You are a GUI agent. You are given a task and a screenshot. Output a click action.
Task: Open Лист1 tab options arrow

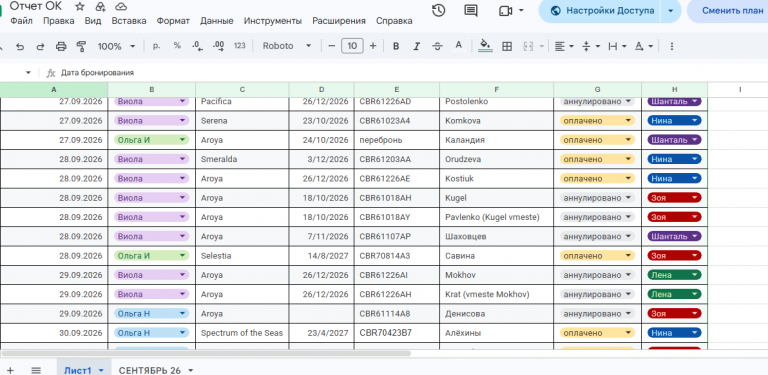tap(101, 371)
